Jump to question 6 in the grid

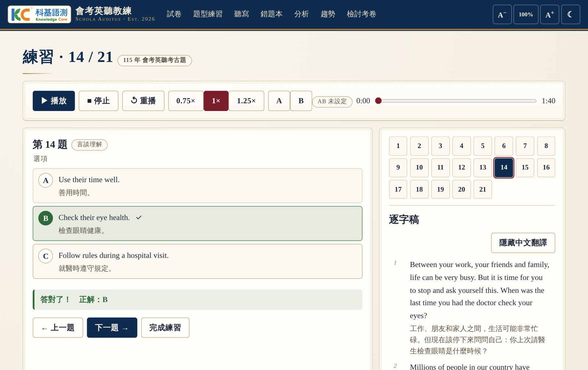click(504, 146)
